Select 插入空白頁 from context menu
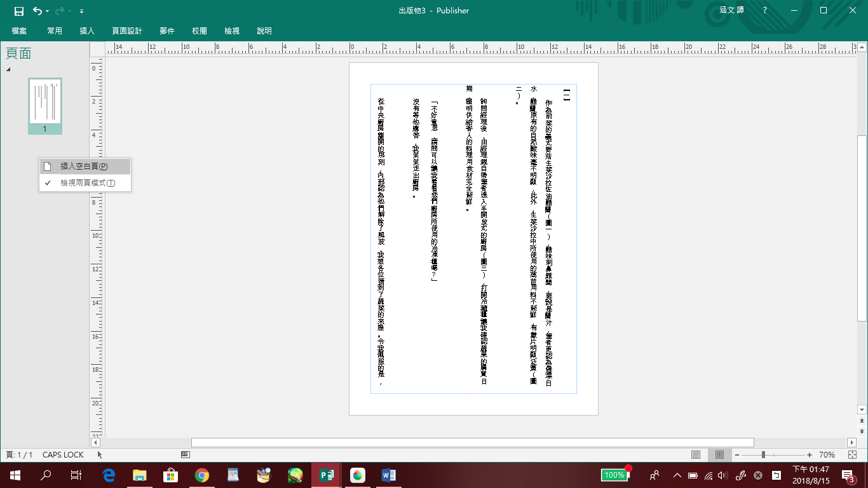This screenshot has height=488, width=868. [x=84, y=166]
